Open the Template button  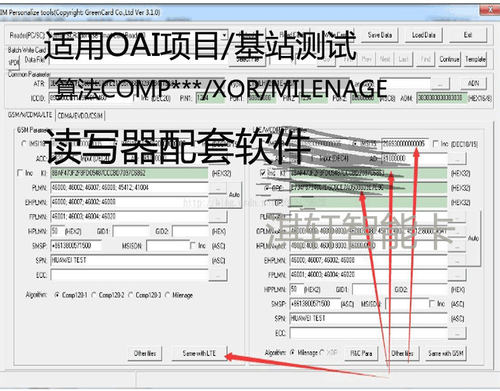coord(475,59)
